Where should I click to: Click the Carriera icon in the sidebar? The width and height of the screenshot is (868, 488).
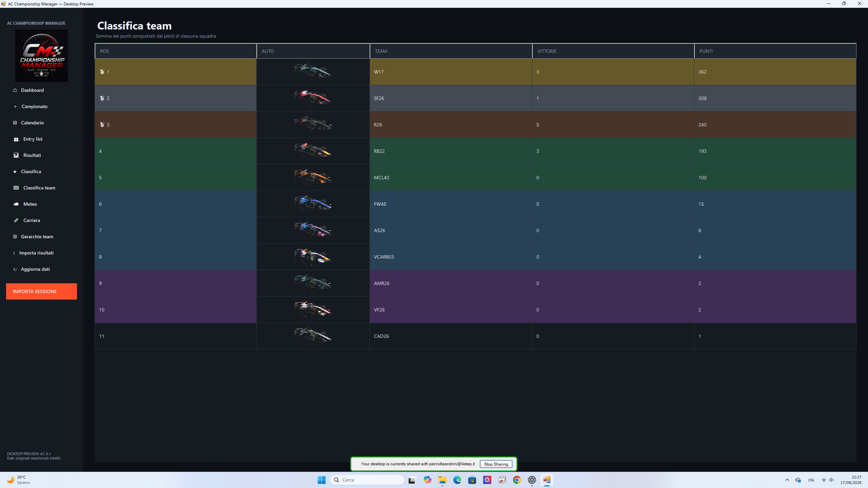16,220
